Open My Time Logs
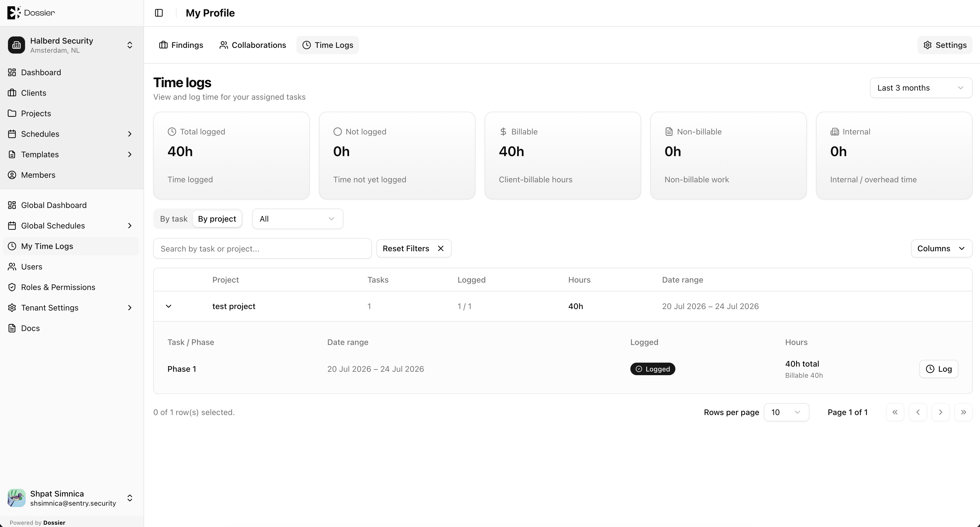The image size is (980, 527). pyautogui.click(x=71, y=246)
